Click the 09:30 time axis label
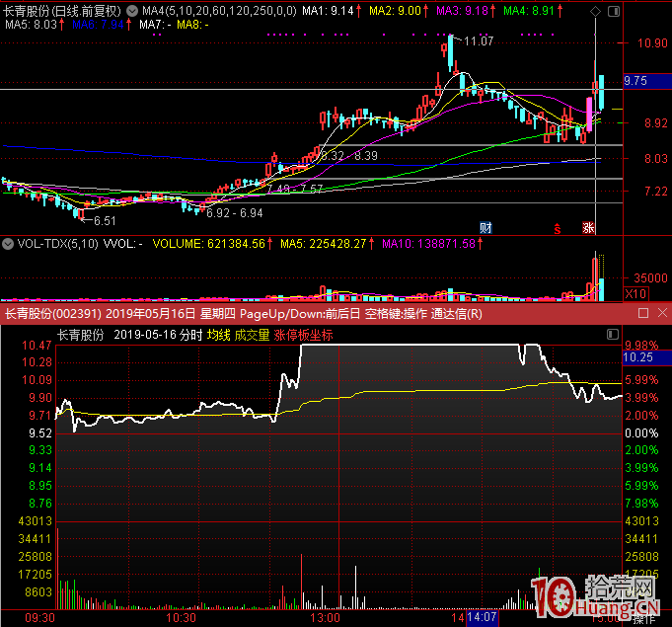The image size is (672, 627). point(39,618)
